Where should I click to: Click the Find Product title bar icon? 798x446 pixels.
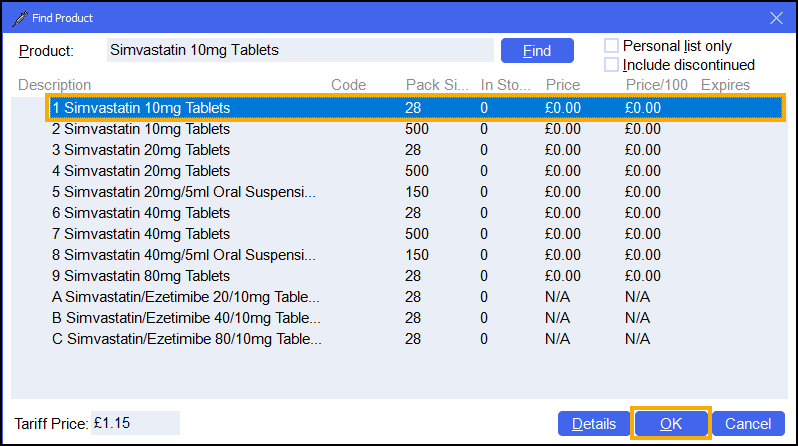point(17,16)
